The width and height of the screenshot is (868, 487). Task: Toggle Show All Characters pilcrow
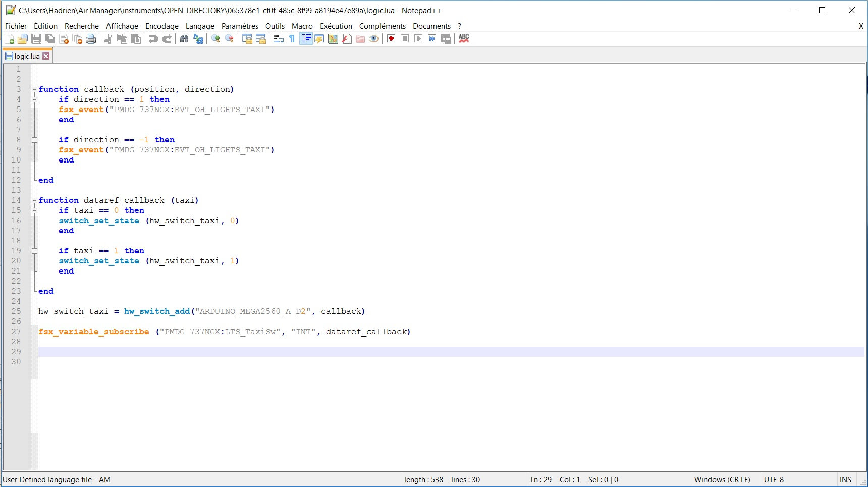tap(292, 39)
